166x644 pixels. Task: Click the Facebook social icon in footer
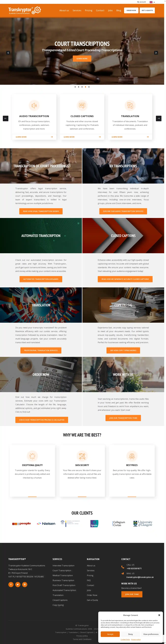(11, 584)
